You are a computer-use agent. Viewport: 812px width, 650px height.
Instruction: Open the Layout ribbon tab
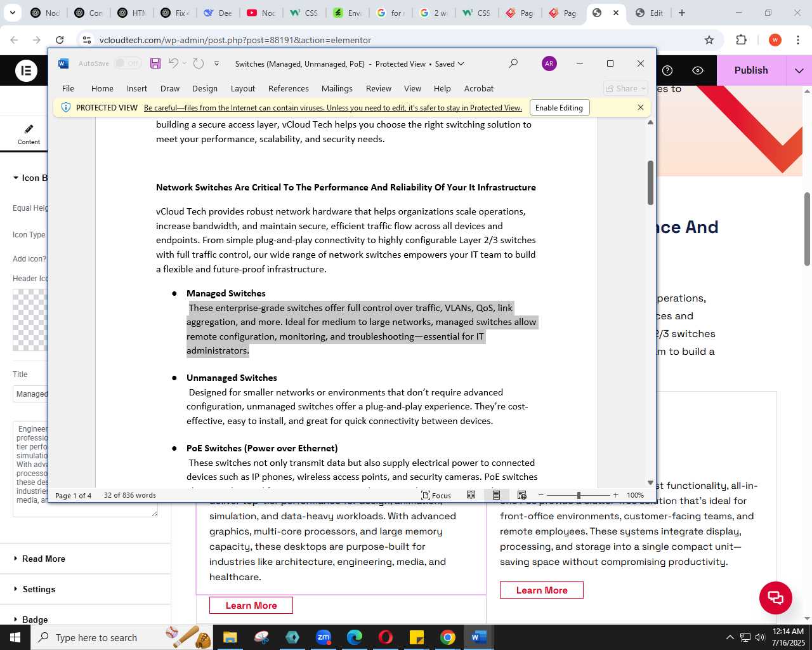point(242,88)
